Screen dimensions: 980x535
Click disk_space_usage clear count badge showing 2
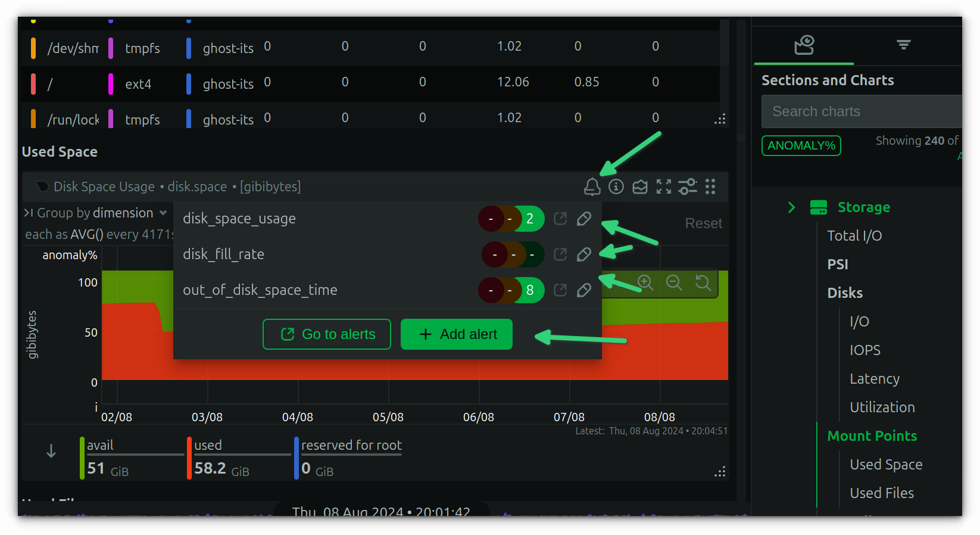click(x=530, y=219)
